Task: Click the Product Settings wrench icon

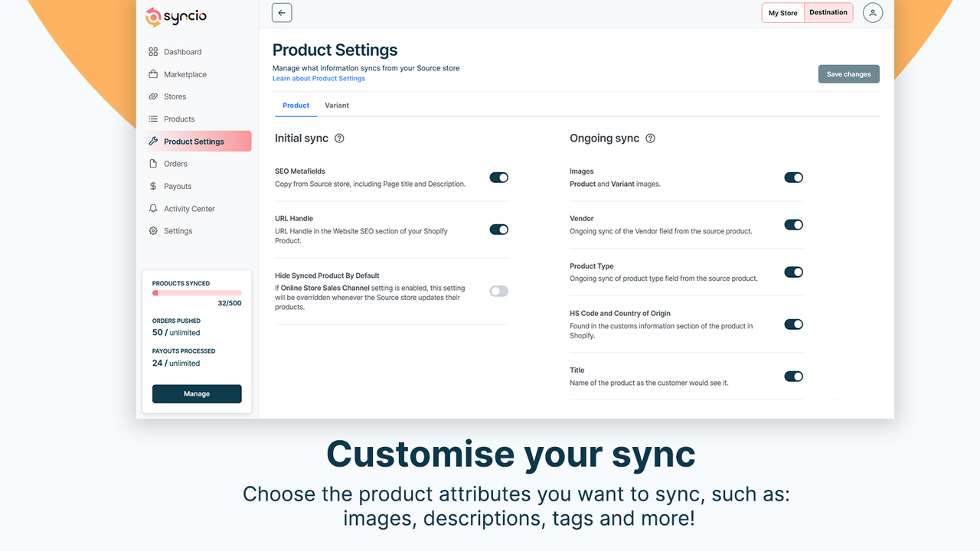Action: click(153, 142)
